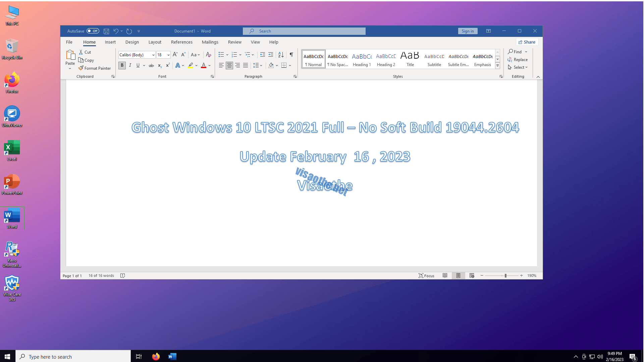
Task: Apply red font color
Action: 203,65
